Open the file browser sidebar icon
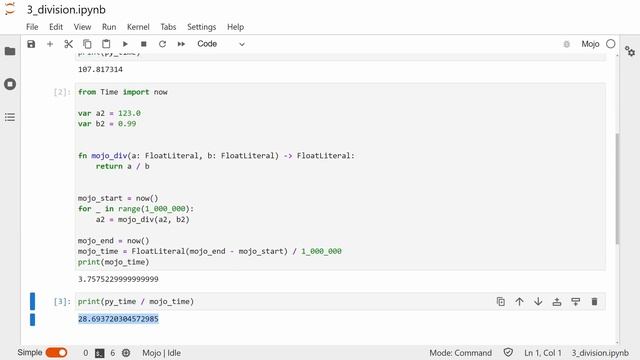 pos(10,51)
